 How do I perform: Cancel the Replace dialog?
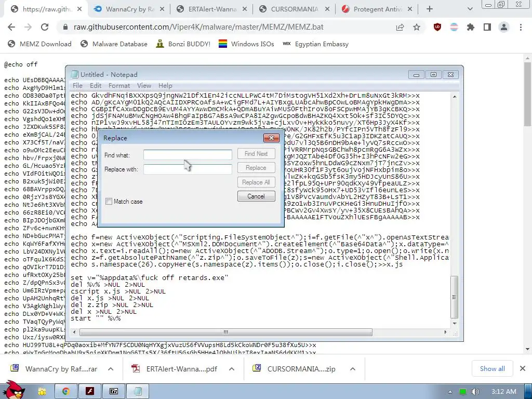tap(256, 196)
